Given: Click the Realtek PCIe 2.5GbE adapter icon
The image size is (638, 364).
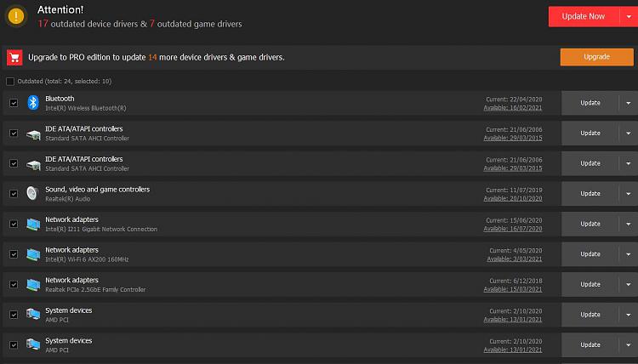Looking at the screenshot, I should coord(33,284).
